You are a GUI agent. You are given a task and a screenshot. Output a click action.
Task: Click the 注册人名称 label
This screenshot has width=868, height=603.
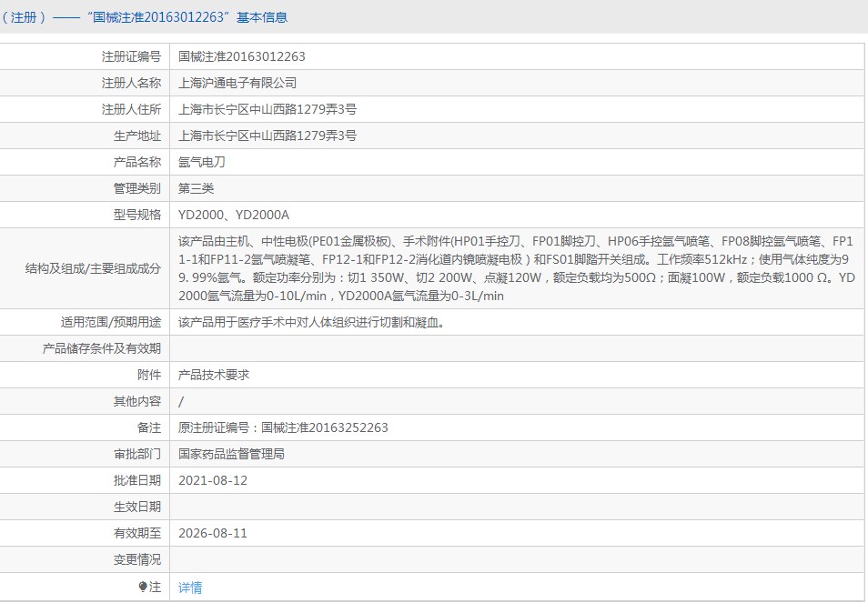tap(131, 83)
